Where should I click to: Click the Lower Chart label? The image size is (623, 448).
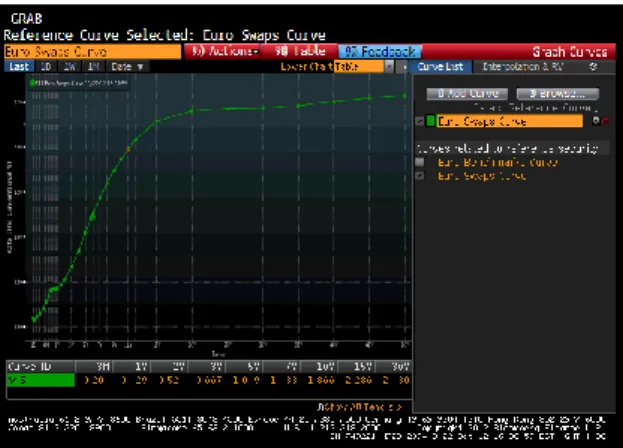[x=306, y=67]
